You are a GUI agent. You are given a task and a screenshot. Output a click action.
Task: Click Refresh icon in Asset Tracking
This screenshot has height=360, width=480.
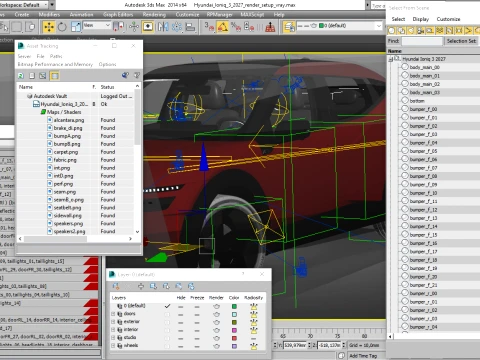pyautogui.click(x=21, y=76)
